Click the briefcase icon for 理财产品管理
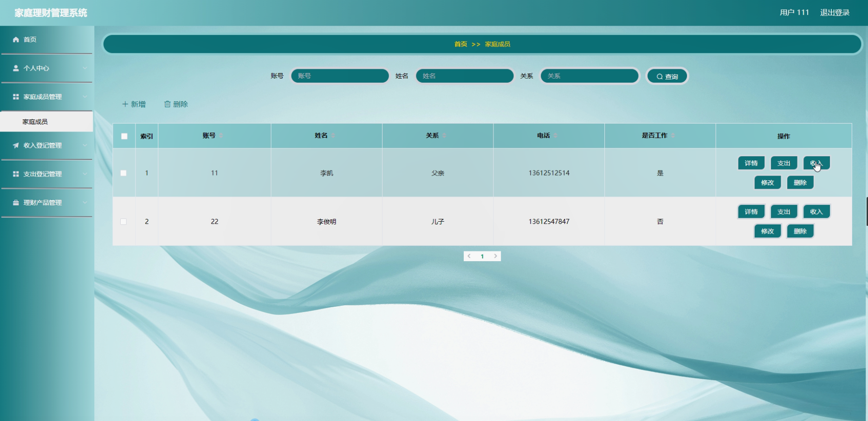 pos(16,203)
